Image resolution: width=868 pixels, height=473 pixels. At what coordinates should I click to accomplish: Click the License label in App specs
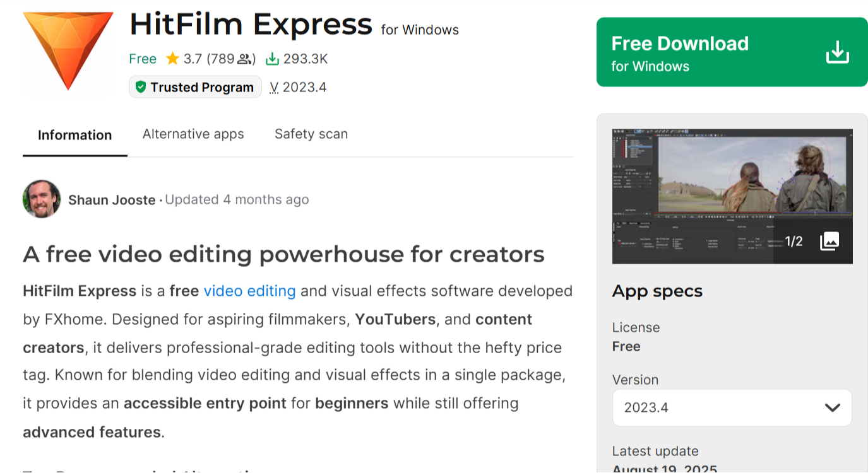point(636,327)
